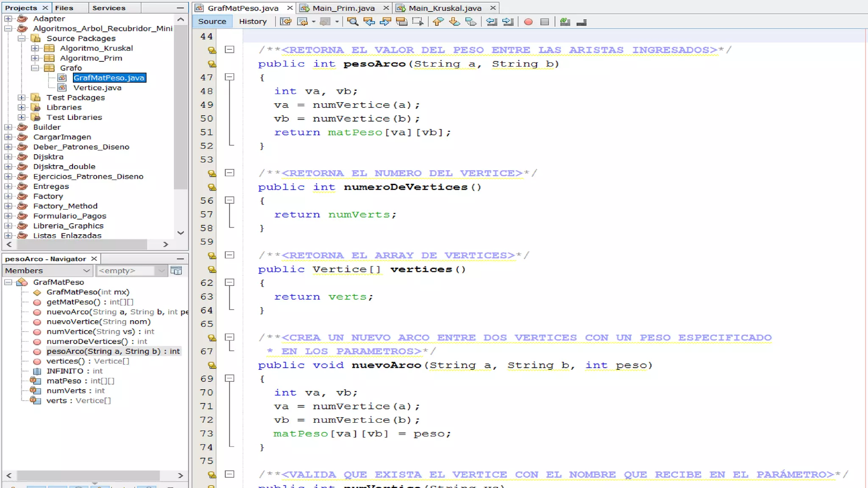Open the Services tab
The height and width of the screenshot is (488, 868).
(x=109, y=8)
